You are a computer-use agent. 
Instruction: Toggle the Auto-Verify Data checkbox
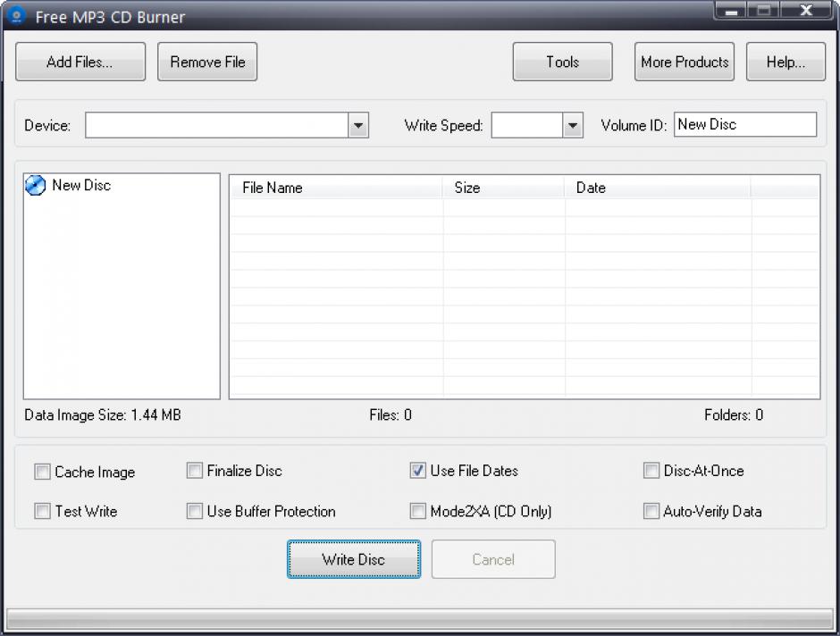pos(651,511)
